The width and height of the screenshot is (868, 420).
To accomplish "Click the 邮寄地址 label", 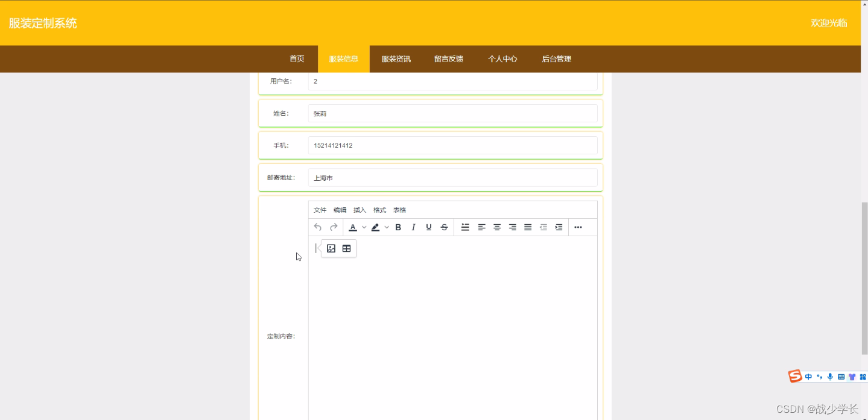I will pos(281,178).
